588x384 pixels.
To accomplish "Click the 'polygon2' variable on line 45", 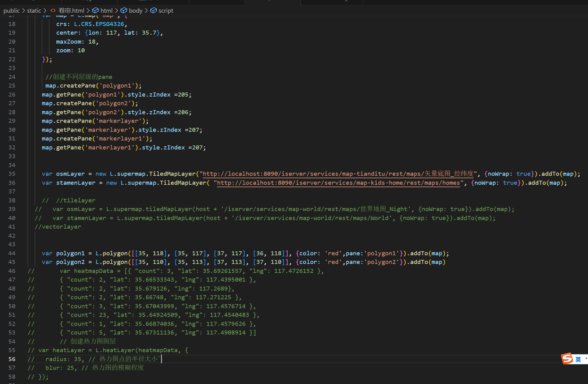I will (x=70, y=262).
